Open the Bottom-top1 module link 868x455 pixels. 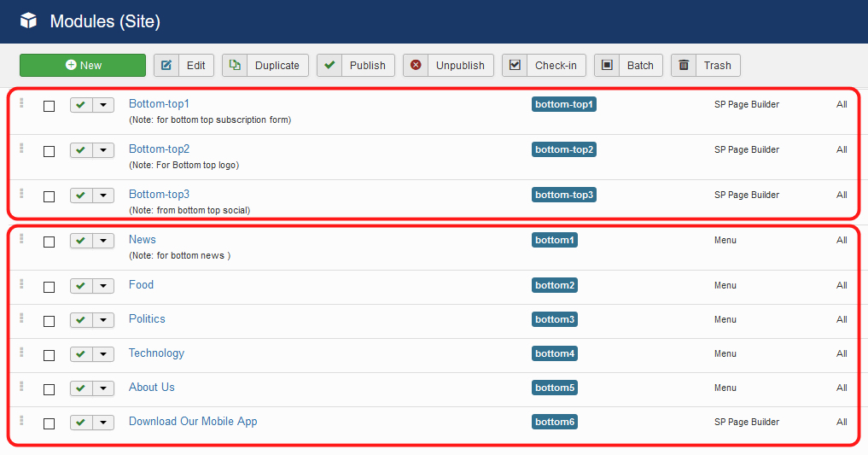(159, 104)
